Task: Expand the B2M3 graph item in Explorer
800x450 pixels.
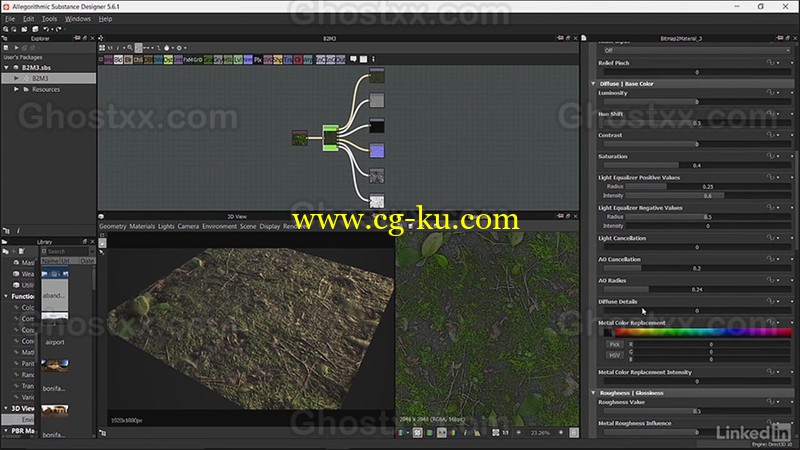Action: (x=16, y=78)
